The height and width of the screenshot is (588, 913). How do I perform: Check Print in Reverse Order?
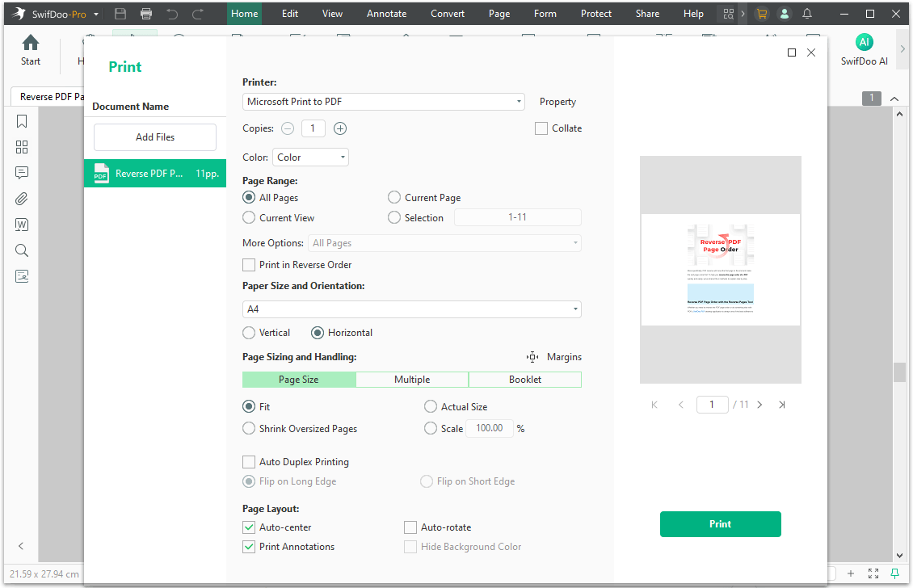pyautogui.click(x=249, y=265)
